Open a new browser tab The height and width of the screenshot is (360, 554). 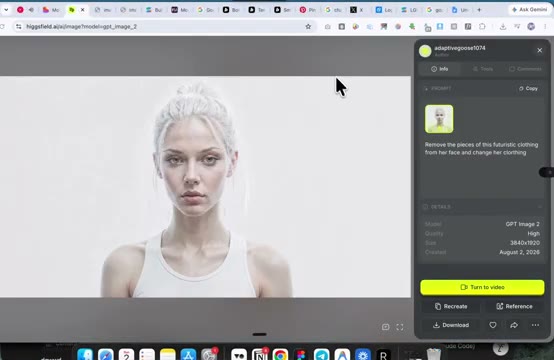click(479, 10)
